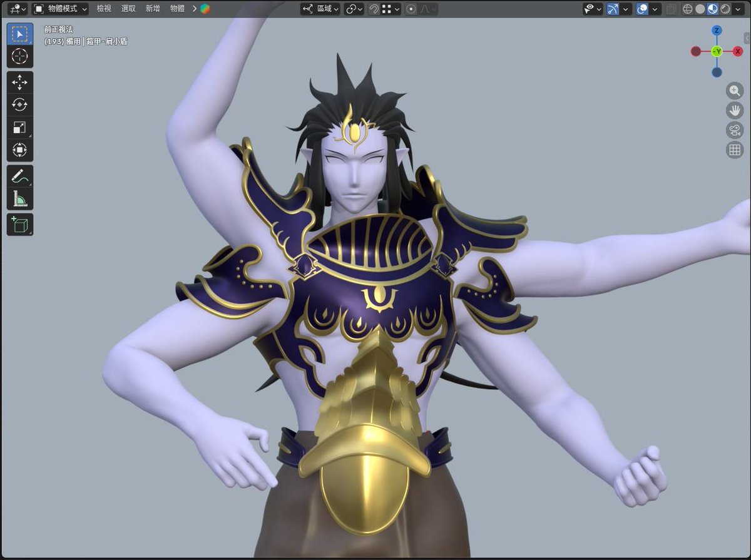Click the red X axis on the gizmo

[x=738, y=51]
